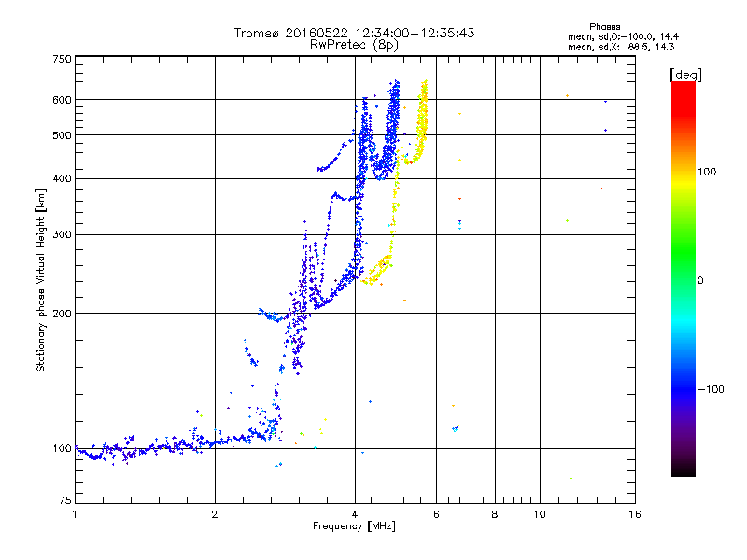Select the 'mean, sd,X: 88.5, 14.3' statistic line
Image resolution: width=747 pixels, height=560 pixels.
(x=621, y=48)
